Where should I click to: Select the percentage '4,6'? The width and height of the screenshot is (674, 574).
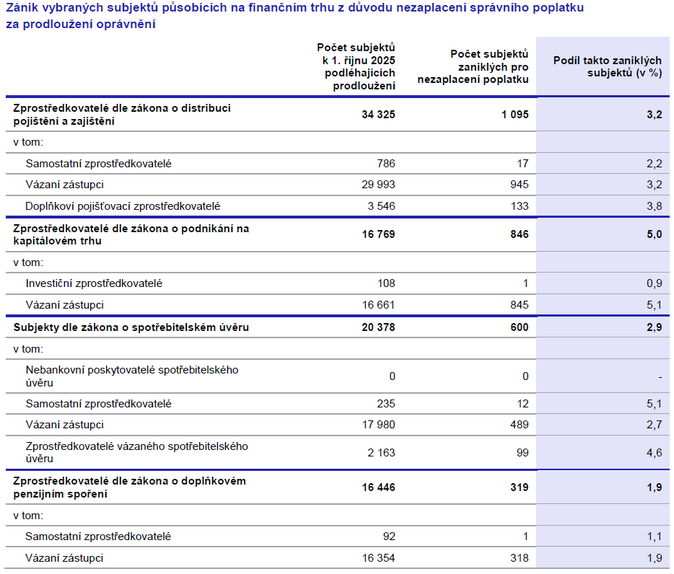click(x=654, y=453)
